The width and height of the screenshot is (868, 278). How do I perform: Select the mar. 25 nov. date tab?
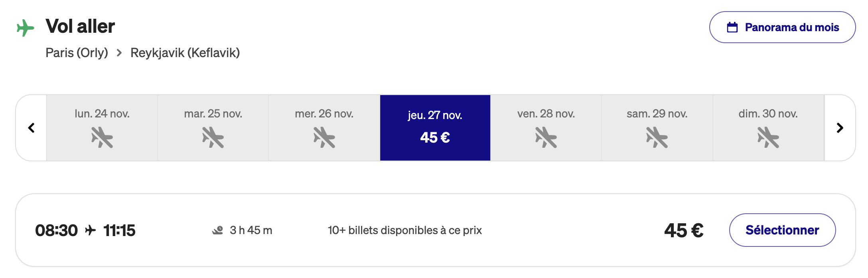[x=213, y=128]
